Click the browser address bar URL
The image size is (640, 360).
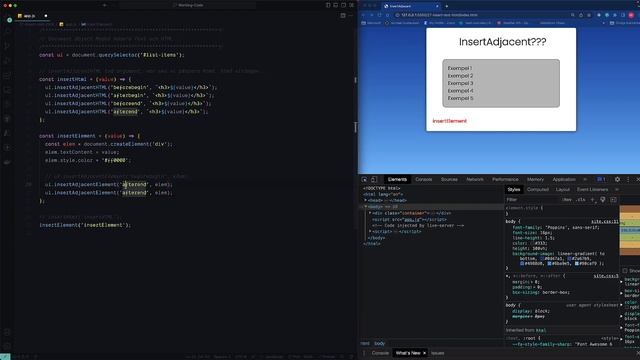(x=439, y=15)
